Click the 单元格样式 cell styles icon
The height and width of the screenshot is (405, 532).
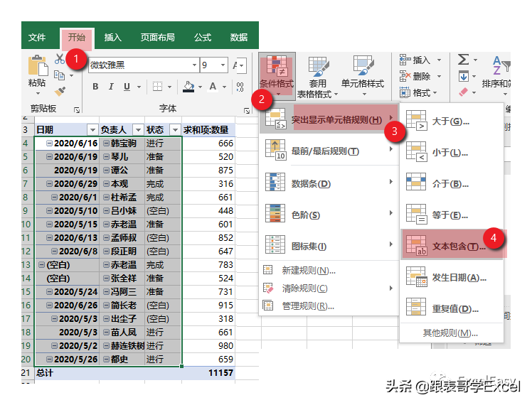pyautogui.click(x=363, y=66)
